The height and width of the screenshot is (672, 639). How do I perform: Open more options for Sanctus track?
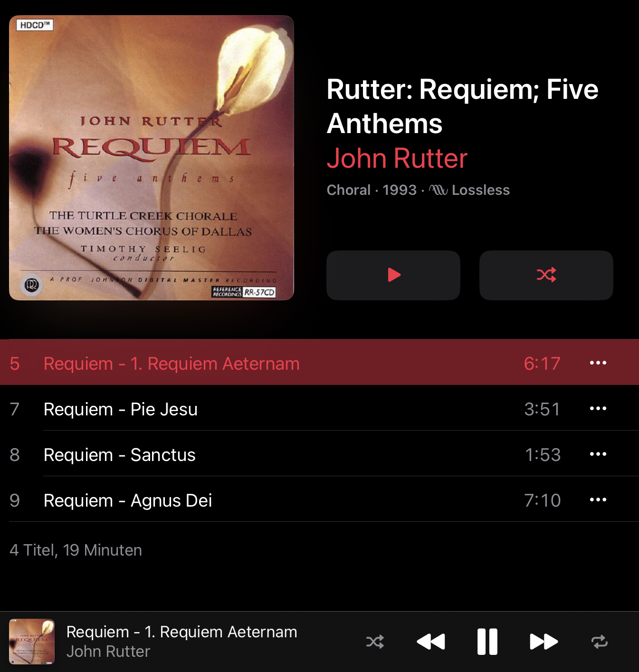pos(598,454)
